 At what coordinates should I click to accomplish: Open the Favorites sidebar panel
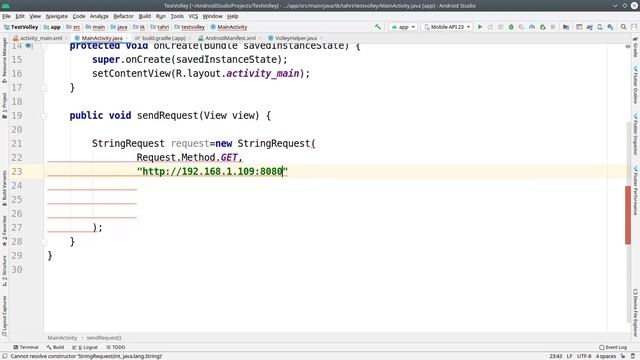click(x=4, y=231)
